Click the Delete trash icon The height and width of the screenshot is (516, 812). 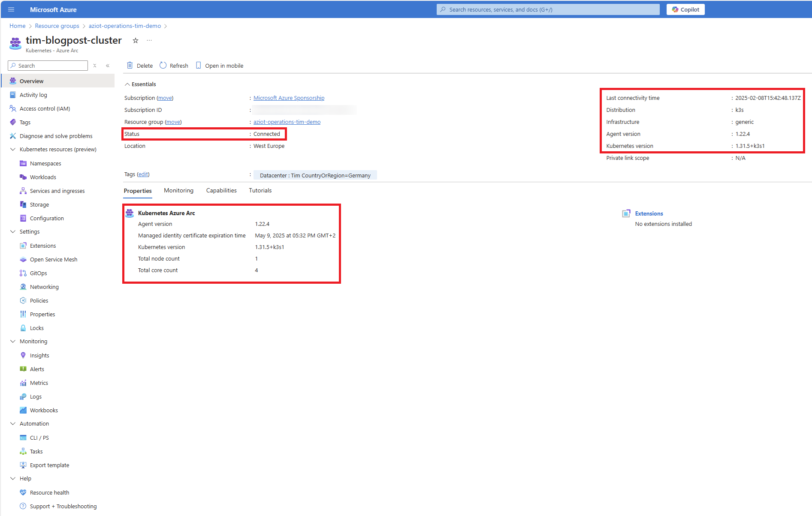pos(130,66)
